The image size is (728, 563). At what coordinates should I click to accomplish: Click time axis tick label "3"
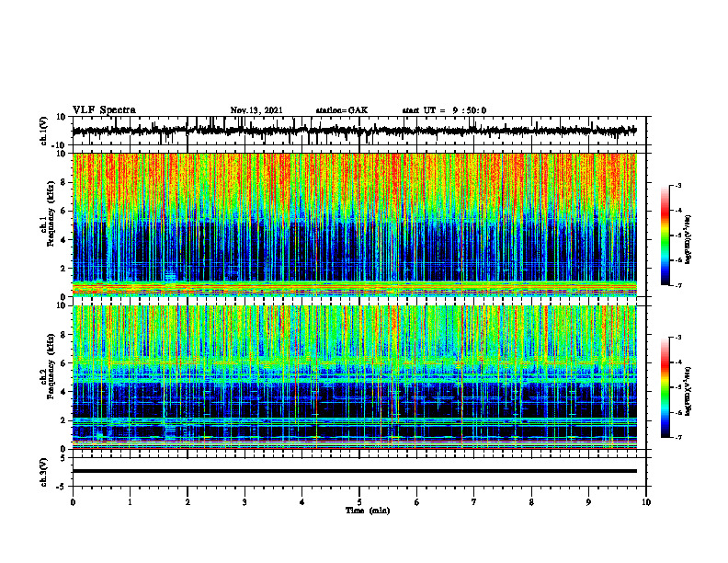pos(245,502)
